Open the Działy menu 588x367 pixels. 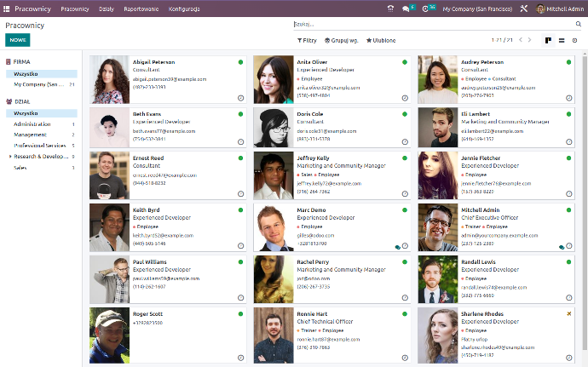(107, 9)
